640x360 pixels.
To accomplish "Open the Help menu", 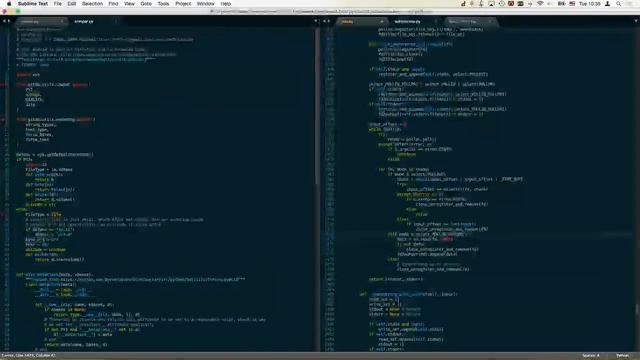I will click(226, 4).
